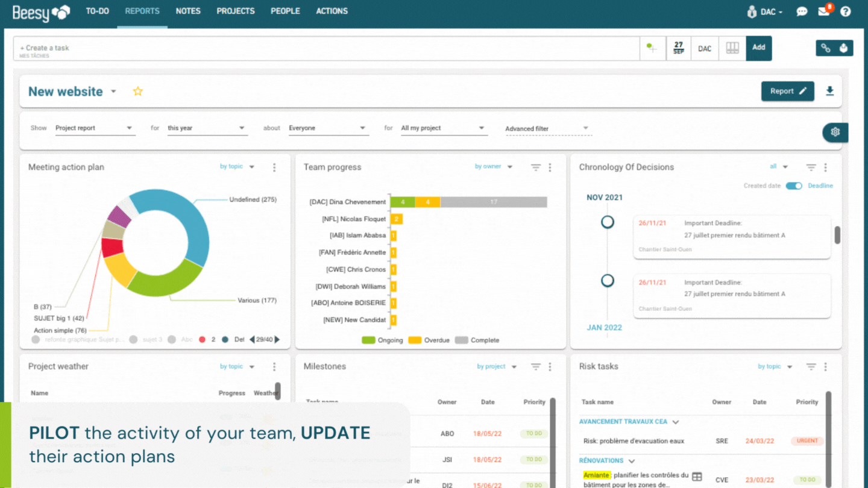Open the Project report dropdown
Screen dimensions: 868x488
(95, 128)
